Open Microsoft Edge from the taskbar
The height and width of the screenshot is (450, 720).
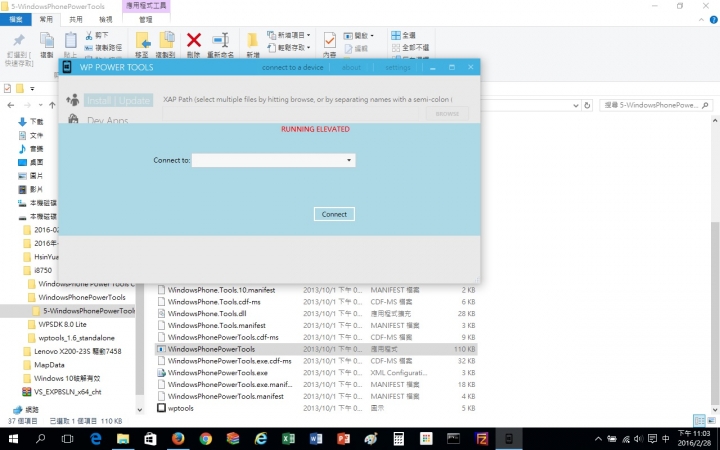(x=95, y=439)
